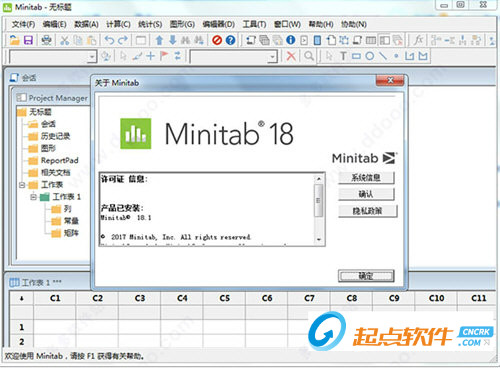This screenshot has height=368, width=500.
Task: Click the Show Worksheets Folder grid icon
Action: click(371, 40)
